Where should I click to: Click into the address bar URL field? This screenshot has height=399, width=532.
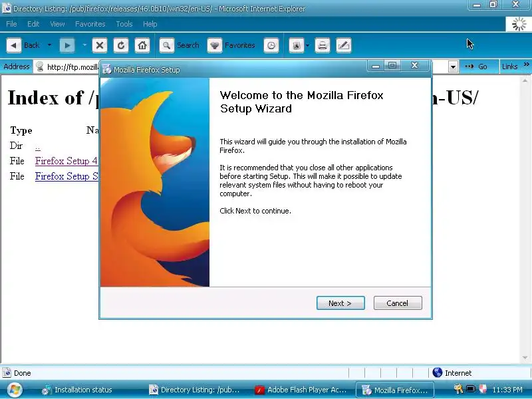click(x=72, y=67)
